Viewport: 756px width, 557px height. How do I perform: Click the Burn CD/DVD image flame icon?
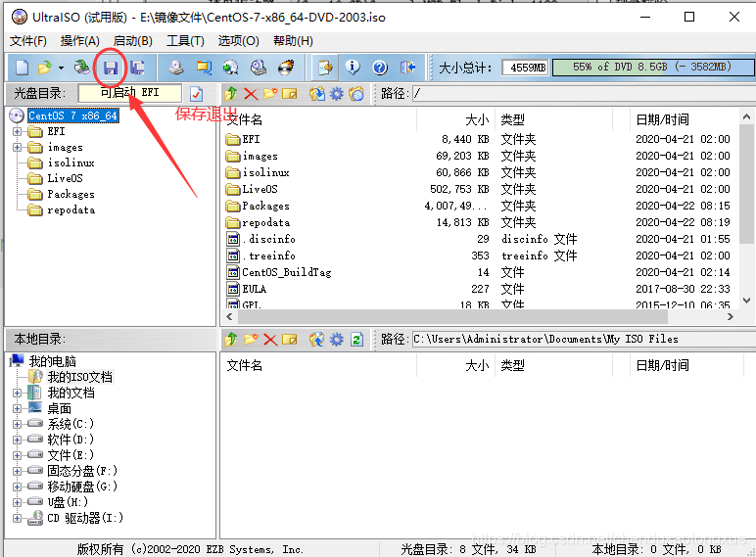(286, 68)
